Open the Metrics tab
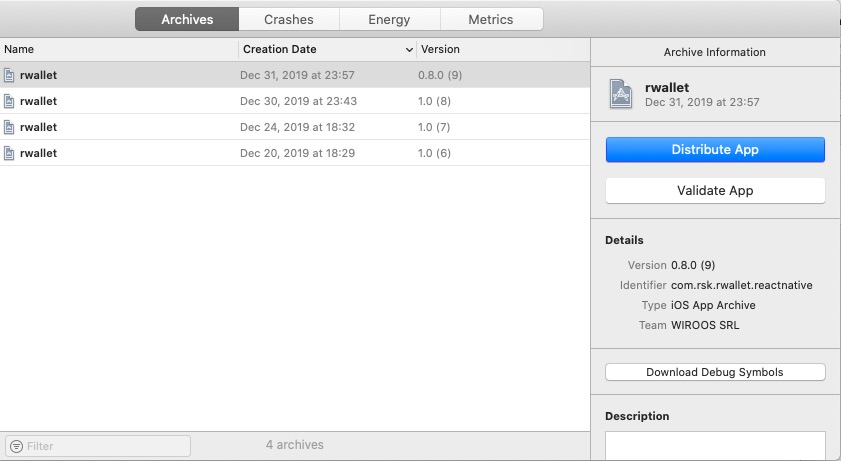841x461 pixels. point(491,19)
